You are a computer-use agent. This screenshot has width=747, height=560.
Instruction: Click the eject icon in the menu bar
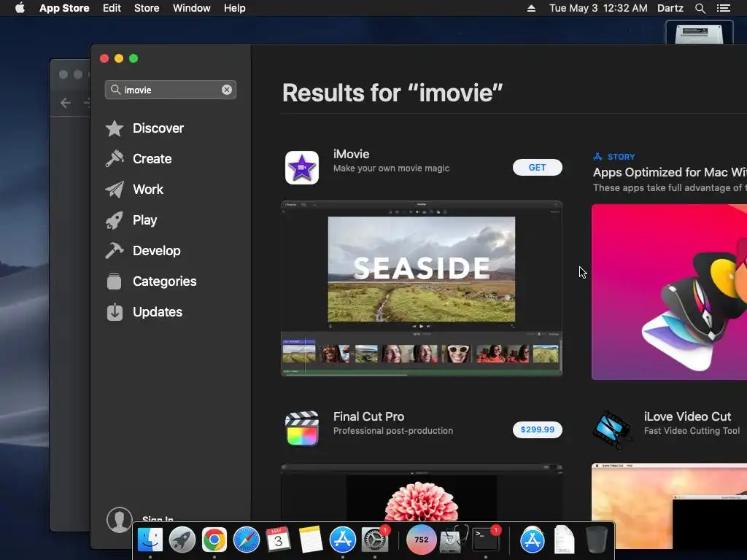pos(531,8)
